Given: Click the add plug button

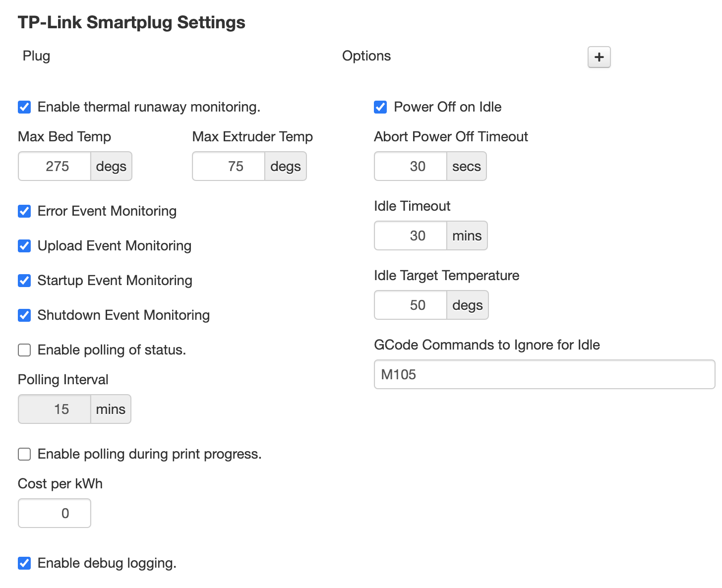Looking at the screenshot, I should point(599,58).
